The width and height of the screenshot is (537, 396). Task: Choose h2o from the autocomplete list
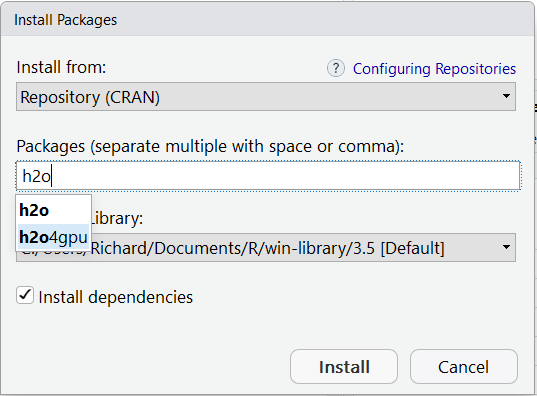53,210
